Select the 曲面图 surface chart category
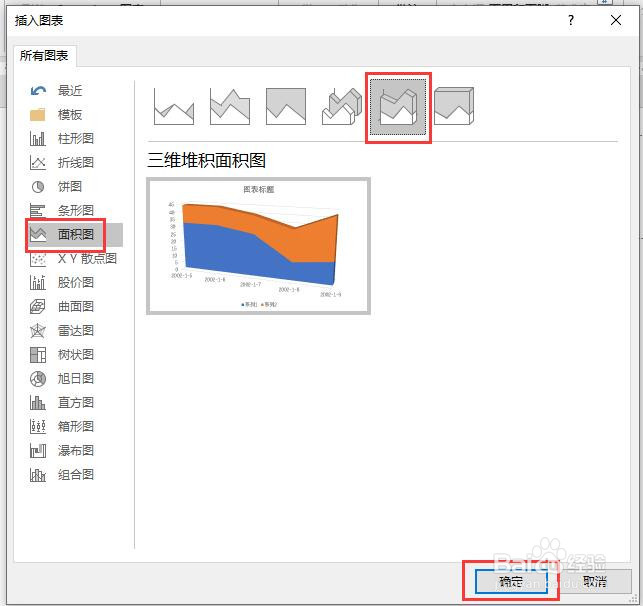Image resolution: width=643 pixels, height=606 pixels. click(x=74, y=307)
